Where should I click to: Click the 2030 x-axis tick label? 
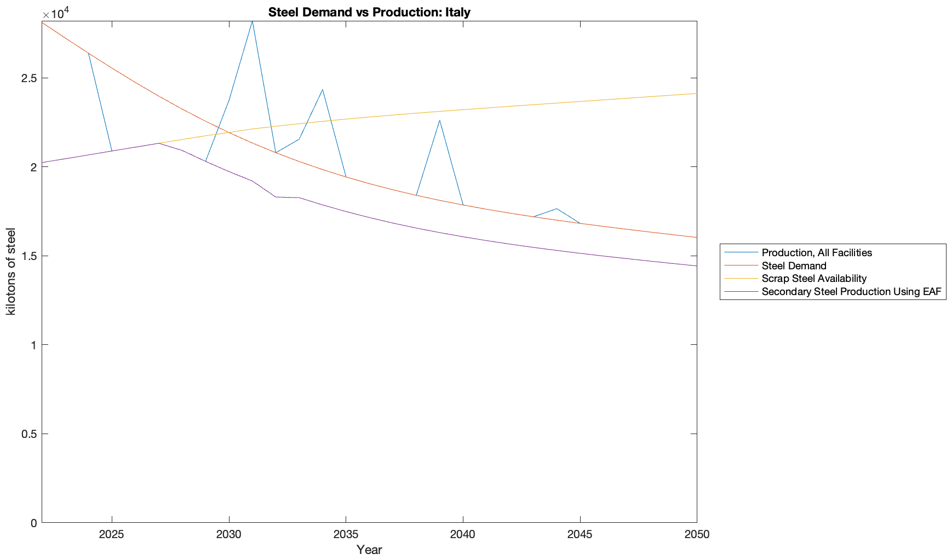click(229, 534)
